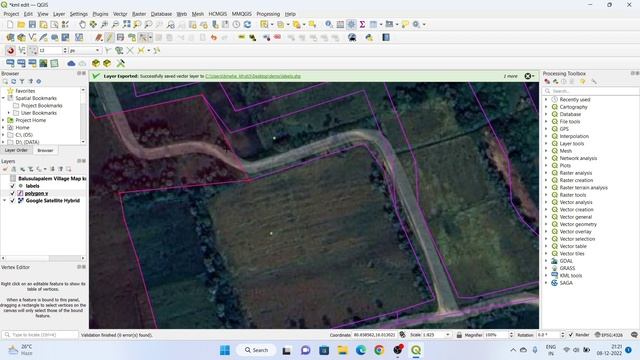Open the snapping unit px dropdown
Viewport: 640px width, 360px height.
85,51
